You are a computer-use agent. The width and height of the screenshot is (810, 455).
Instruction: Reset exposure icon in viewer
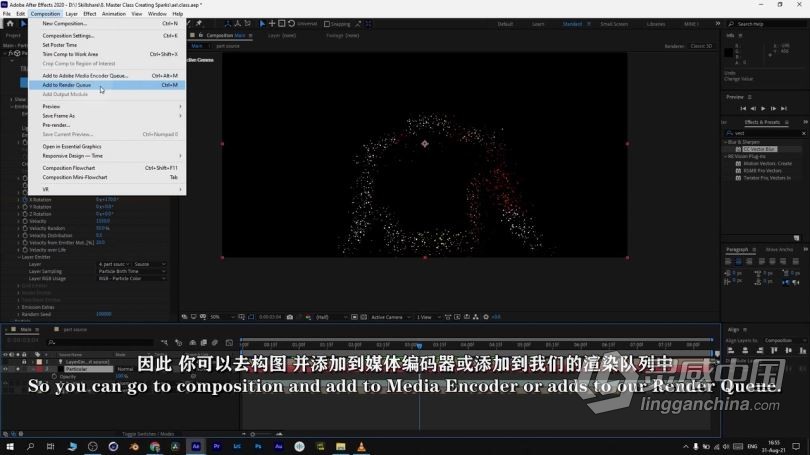coord(486,317)
